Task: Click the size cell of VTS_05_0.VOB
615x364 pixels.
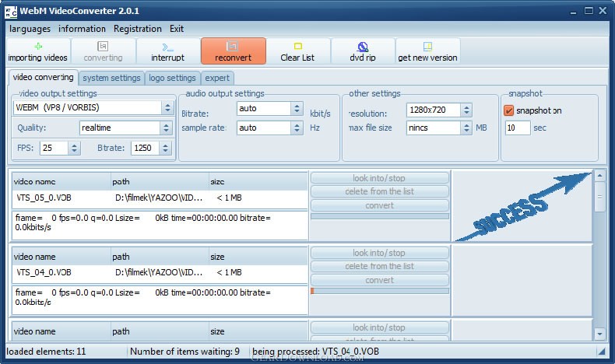Action: tap(229, 198)
